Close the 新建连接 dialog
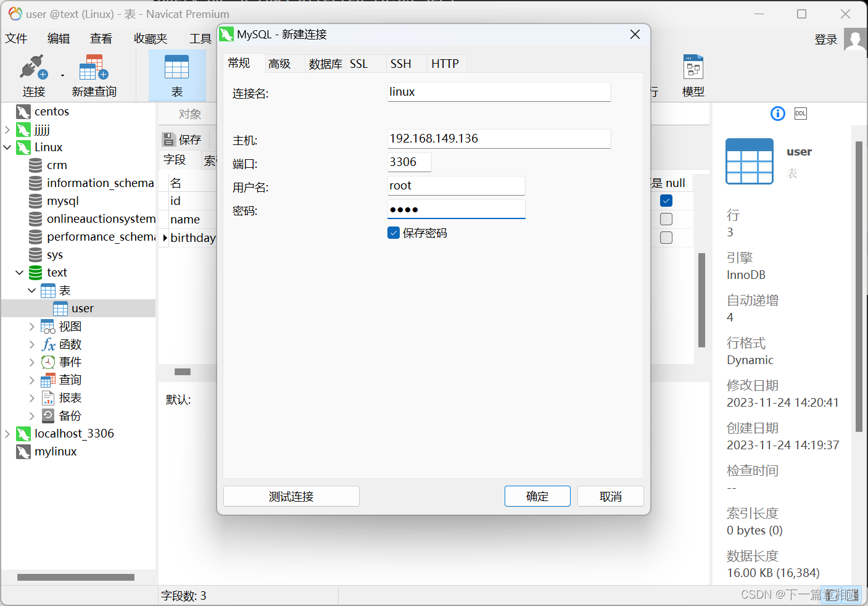Screen dimensions: 868x606 (635, 35)
